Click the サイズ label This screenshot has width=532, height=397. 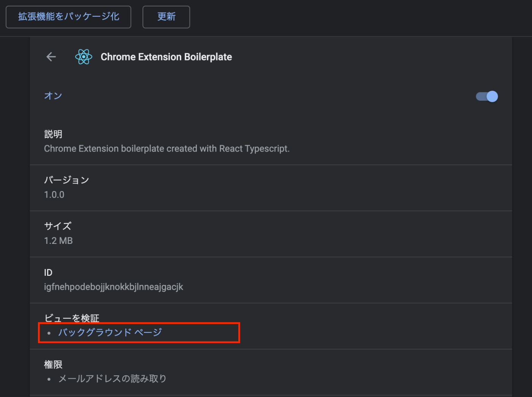click(58, 226)
